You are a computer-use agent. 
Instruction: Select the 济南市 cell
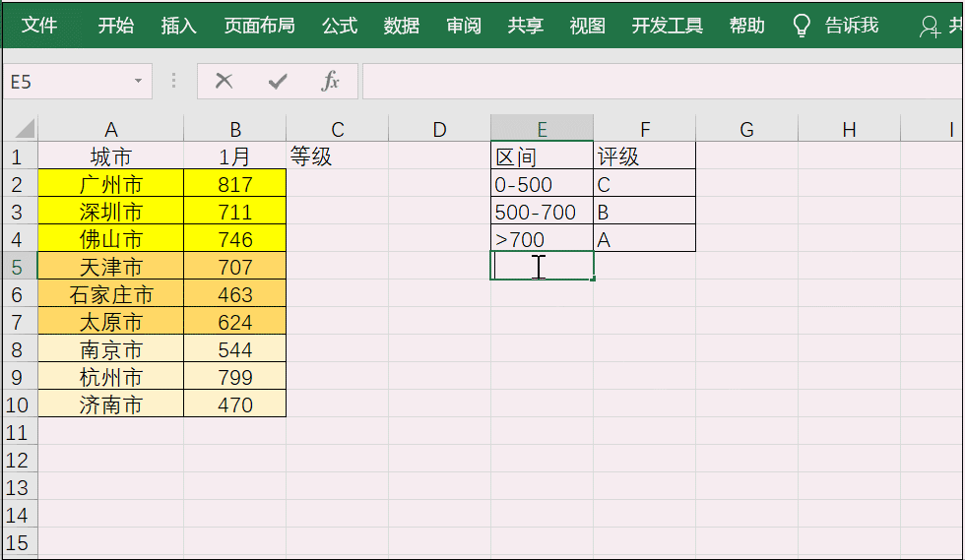pos(110,404)
